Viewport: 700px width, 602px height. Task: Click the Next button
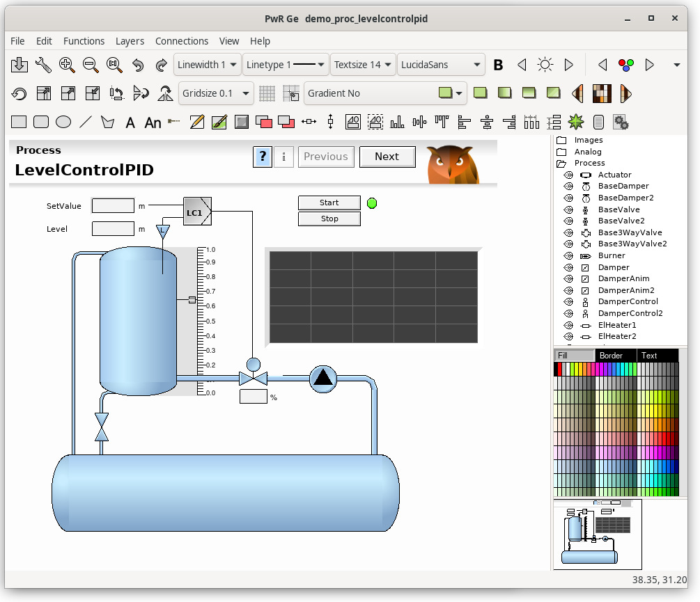pyautogui.click(x=387, y=157)
